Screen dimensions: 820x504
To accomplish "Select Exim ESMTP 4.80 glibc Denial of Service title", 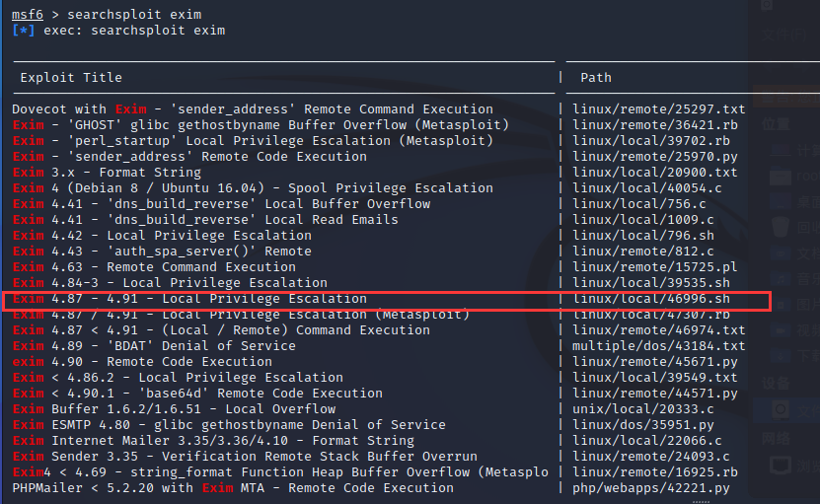I will (229, 425).
